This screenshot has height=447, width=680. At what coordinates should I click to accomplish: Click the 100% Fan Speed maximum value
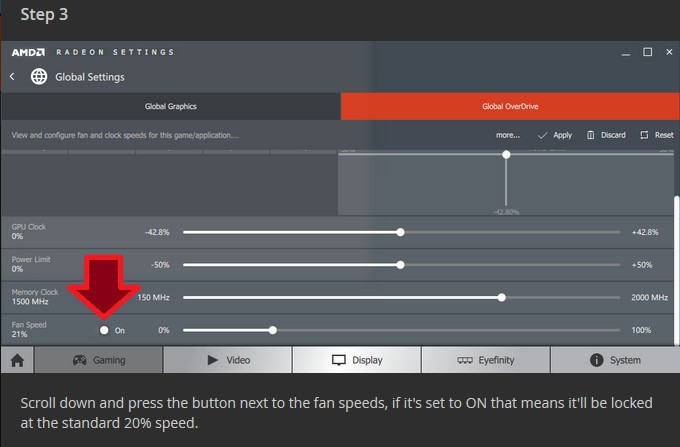pyautogui.click(x=641, y=330)
